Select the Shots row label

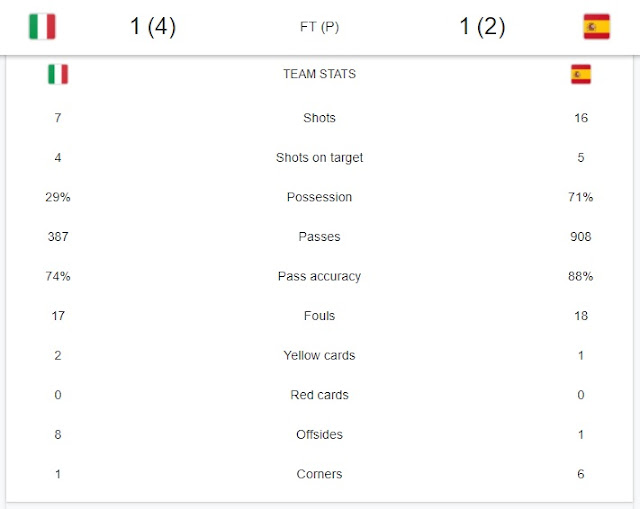pos(320,118)
